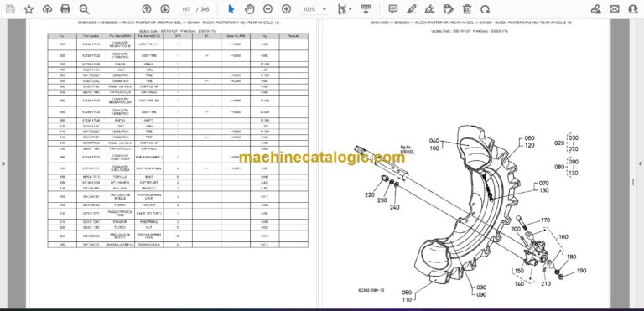
Task: Select the hand pan tool
Action: tap(249, 9)
